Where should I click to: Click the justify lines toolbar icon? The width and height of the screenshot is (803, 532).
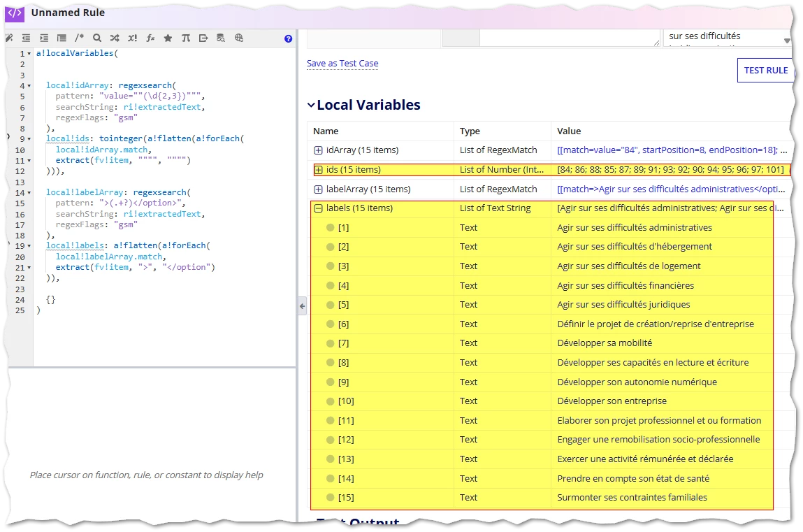pos(62,38)
